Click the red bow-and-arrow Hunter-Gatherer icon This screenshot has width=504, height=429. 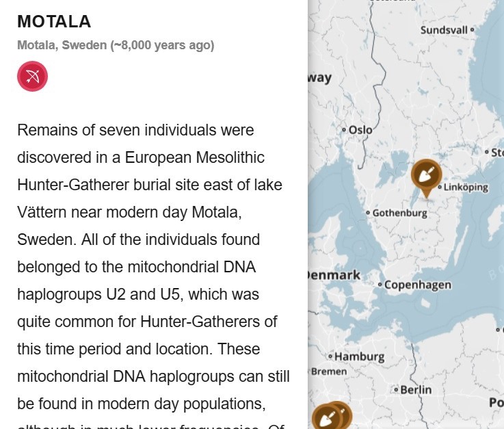(32, 76)
